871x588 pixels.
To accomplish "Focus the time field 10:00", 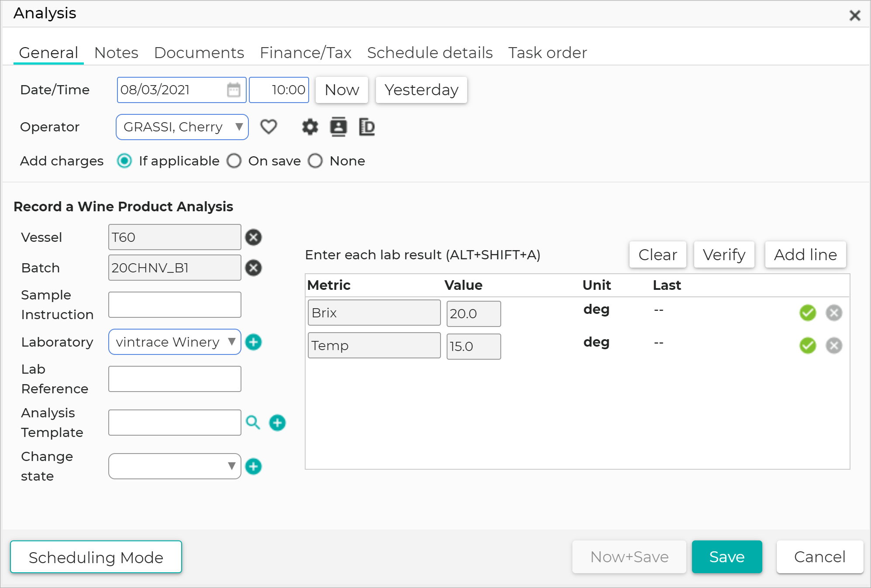I will tap(279, 90).
